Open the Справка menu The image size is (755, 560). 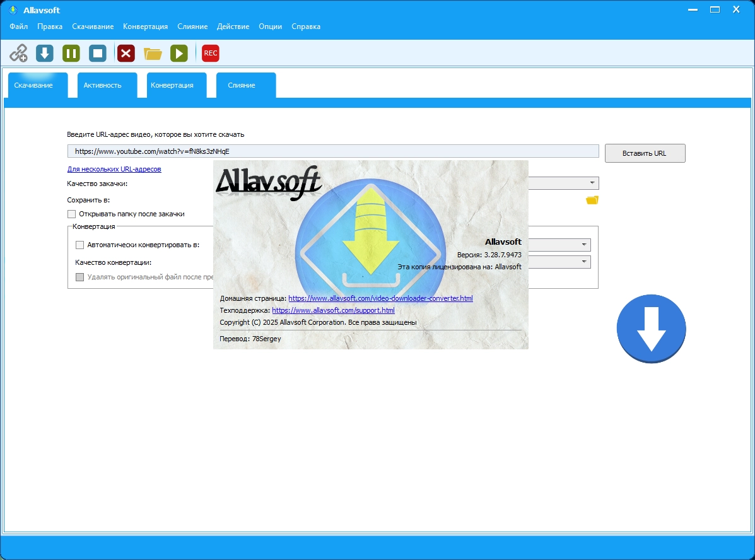tap(306, 26)
